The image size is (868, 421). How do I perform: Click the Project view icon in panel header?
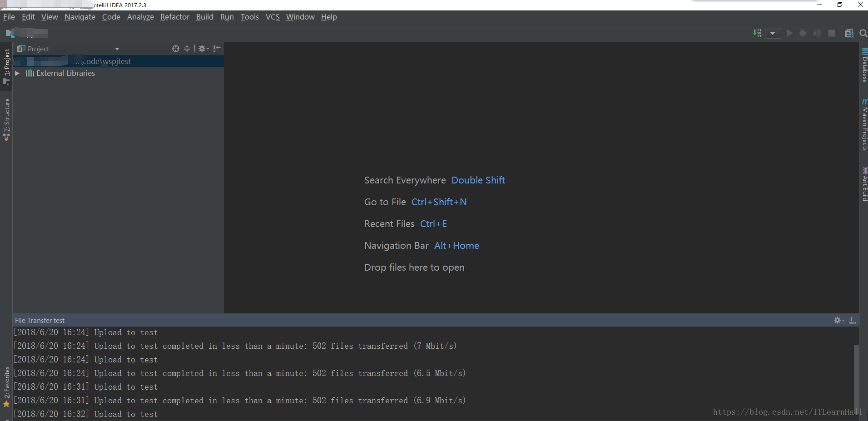(21, 49)
